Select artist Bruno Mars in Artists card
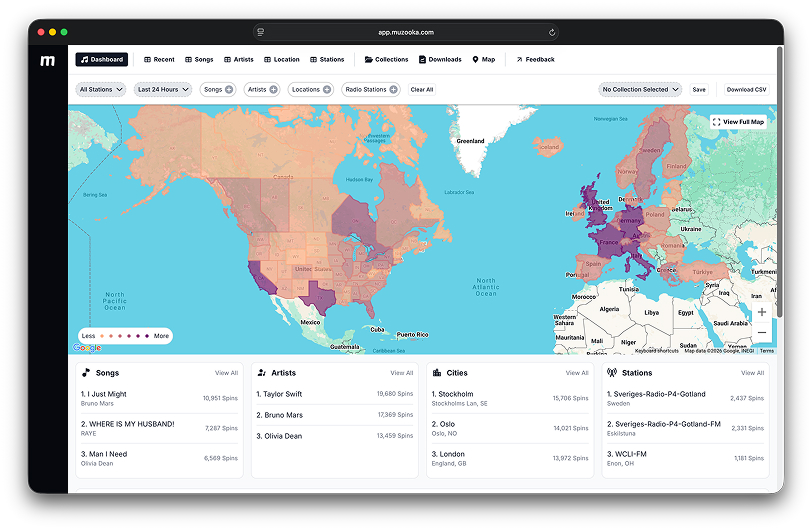Screen dimensions: 812x531 pos(335,415)
